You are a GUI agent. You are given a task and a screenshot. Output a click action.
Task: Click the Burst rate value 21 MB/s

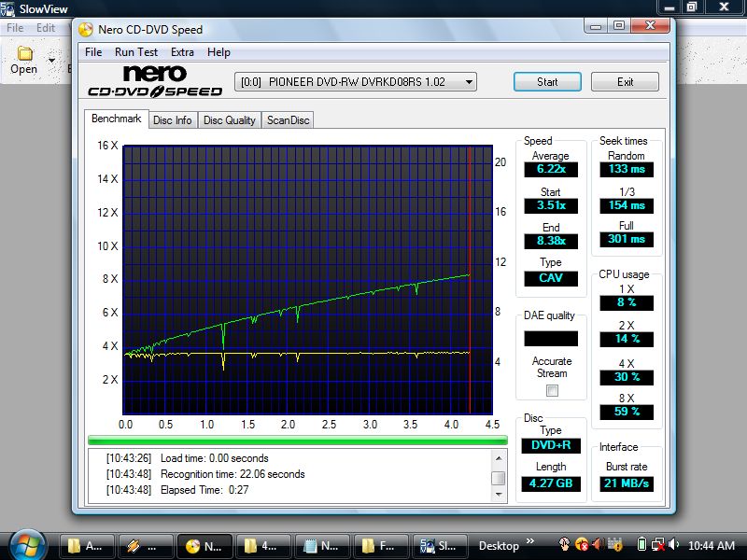[627, 483]
